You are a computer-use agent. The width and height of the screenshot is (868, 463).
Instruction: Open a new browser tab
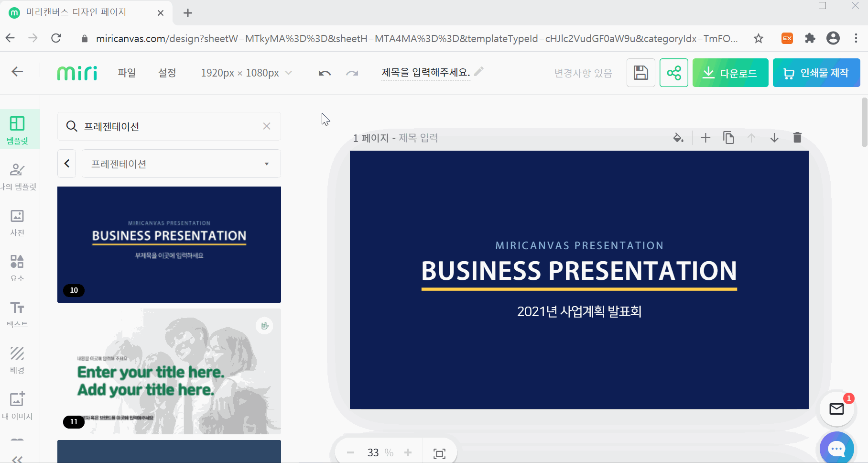188,13
